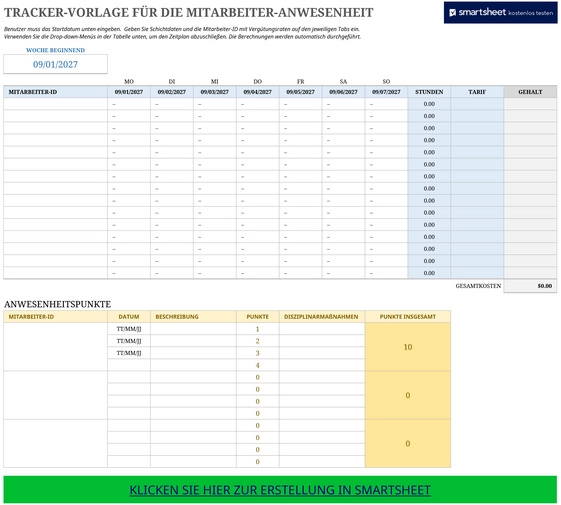The image size is (561, 505).
Task: Click the page title TRACKER-VORLAGE heading
Action: pyautogui.click(x=189, y=13)
